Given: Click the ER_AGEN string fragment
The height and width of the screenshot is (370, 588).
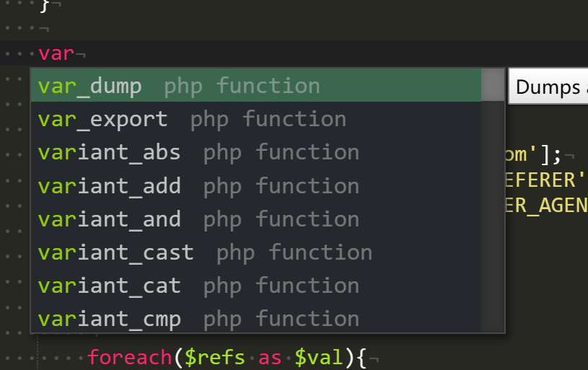Looking at the screenshot, I should [x=545, y=206].
